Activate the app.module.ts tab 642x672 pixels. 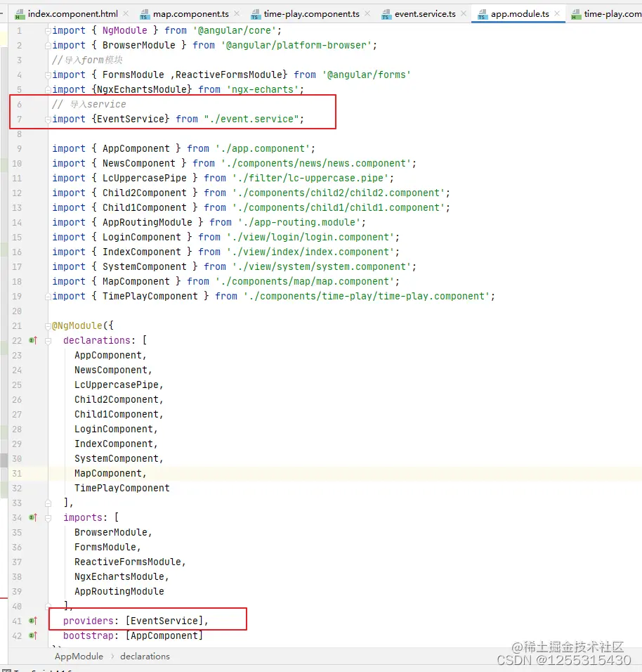(520, 14)
